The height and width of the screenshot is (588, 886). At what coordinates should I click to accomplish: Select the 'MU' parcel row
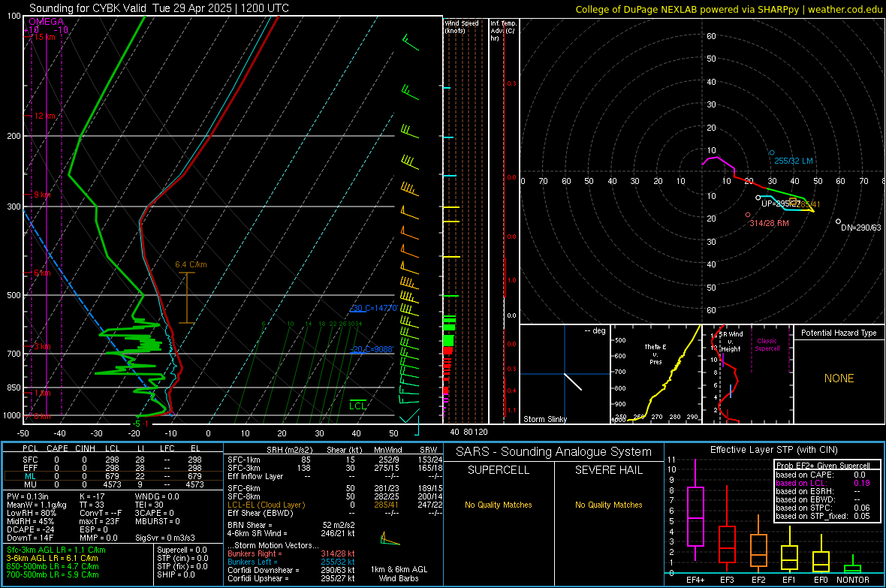pyautogui.click(x=113, y=484)
